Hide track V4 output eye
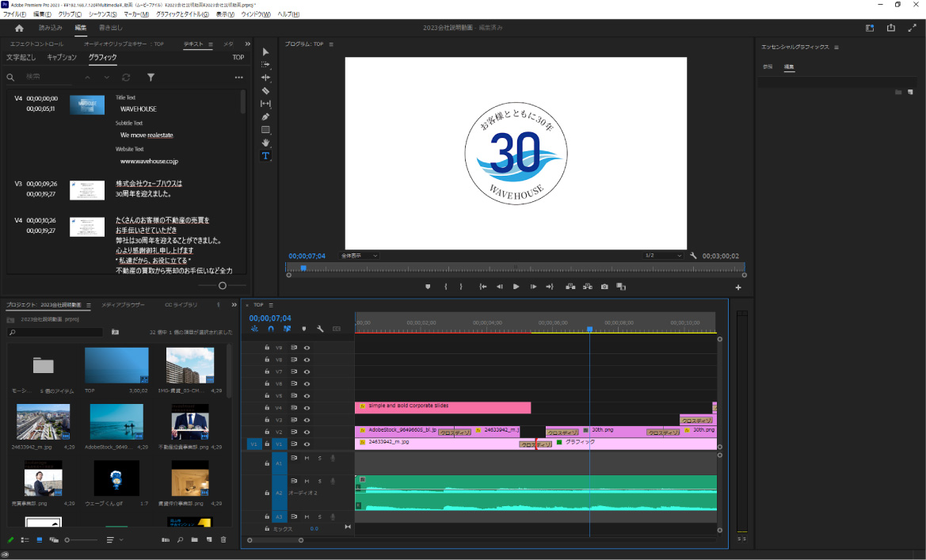The image size is (926, 560). click(307, 408)
